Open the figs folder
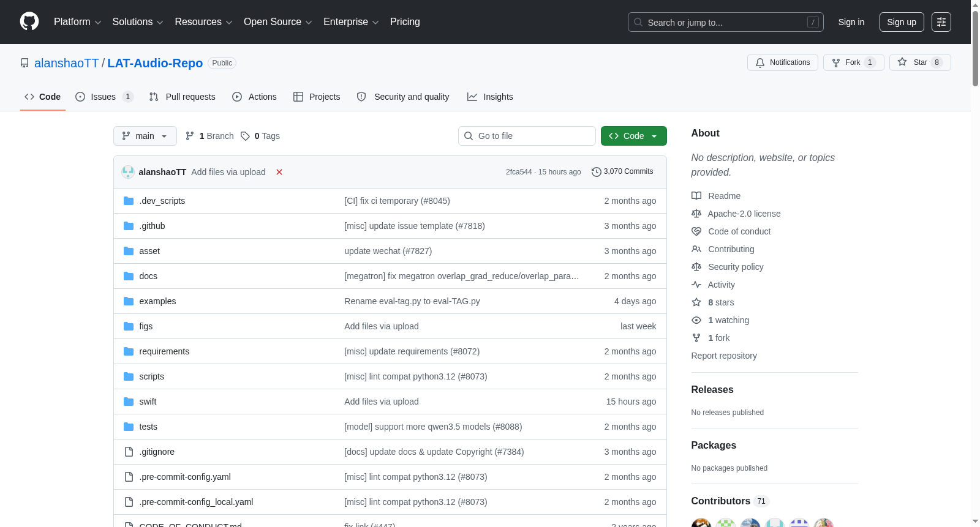Image resolution: width=980 pixels, height=527 pixels. click(146, 326)
